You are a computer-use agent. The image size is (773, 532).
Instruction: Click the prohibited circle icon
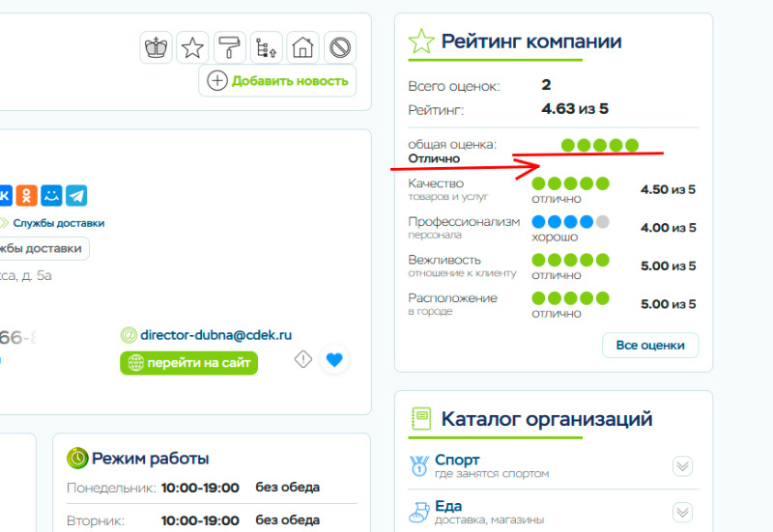click(339, 47)
